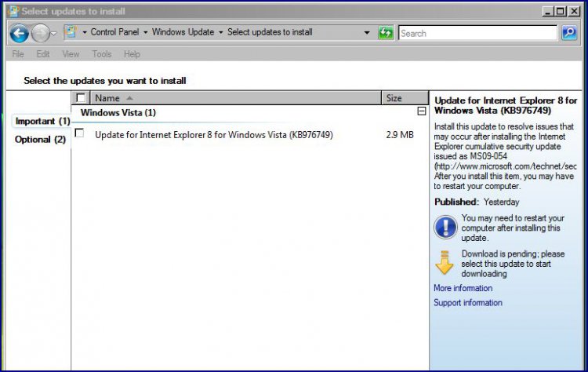The width and height of the screenshot is (588, 372).
Task: Open the More information link
Action: pos(463,288)
